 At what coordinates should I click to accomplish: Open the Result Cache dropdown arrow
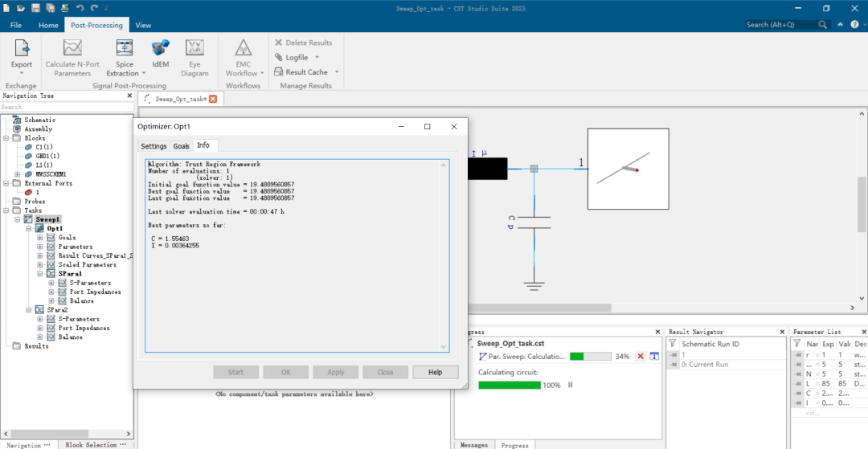[x=337, y=71]
